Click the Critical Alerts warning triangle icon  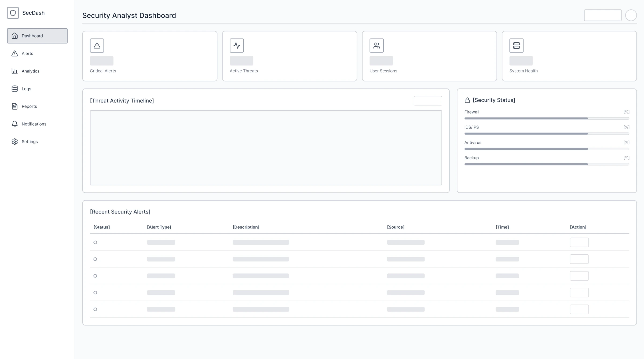click(97, 45)
